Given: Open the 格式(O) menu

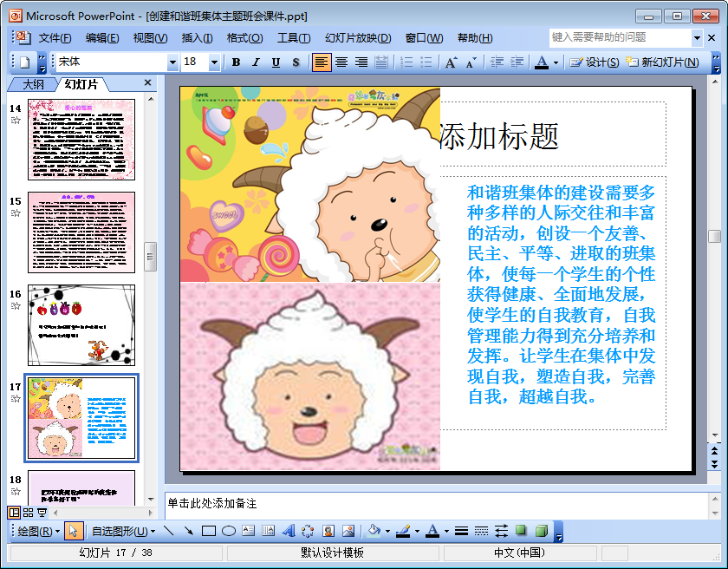Looking at the screenshot, I should [244, 38].
